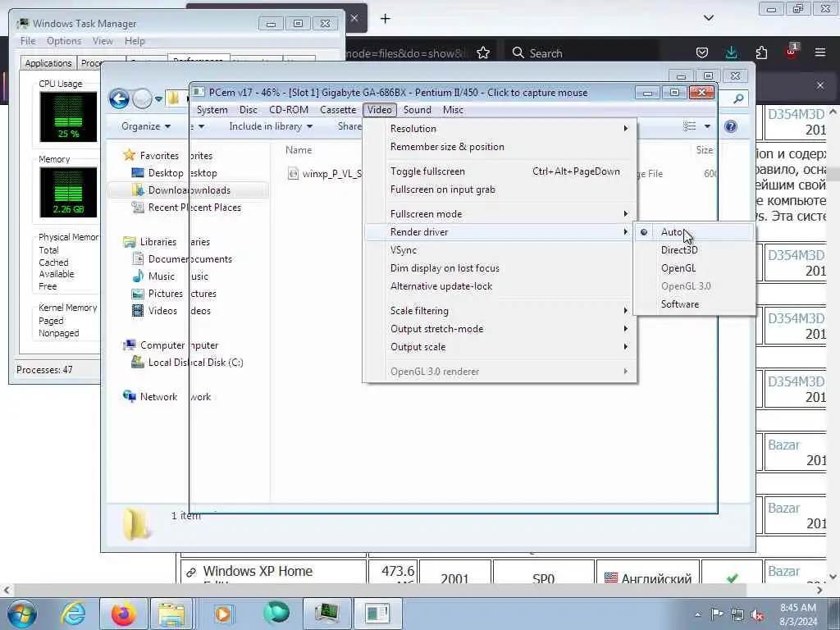The image size is (840, 630).
Task: Open View menu in Task Manager
Action: pyautogui.click(x=103, y=41)
